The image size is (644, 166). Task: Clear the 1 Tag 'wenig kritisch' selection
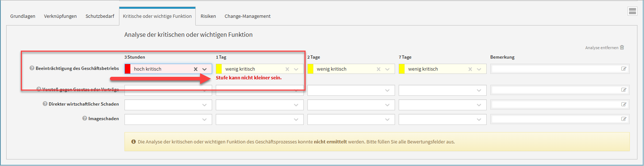point(287,69)
